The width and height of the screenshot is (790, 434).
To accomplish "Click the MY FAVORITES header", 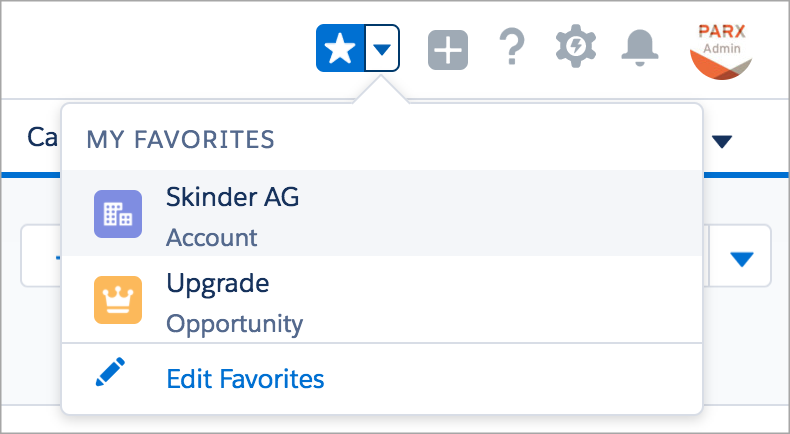I will point(180,138).
